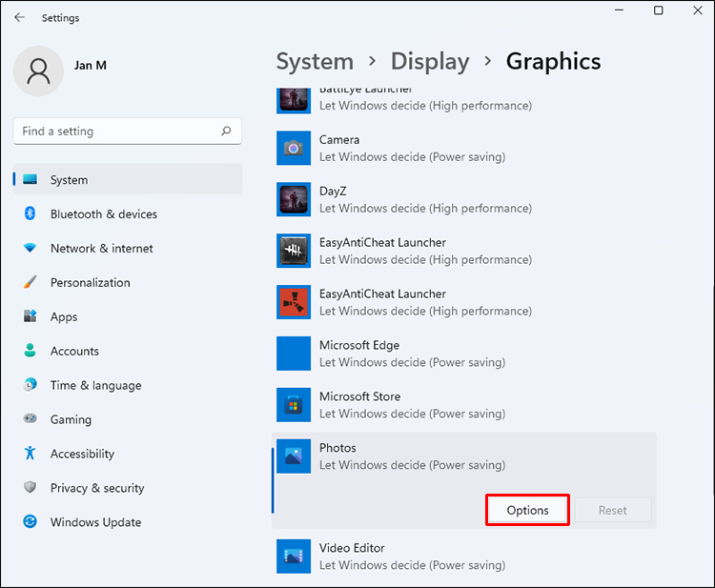Viewport: 715px width, 588px height.
Task: Open the System category
Action: tap(128, 179)
